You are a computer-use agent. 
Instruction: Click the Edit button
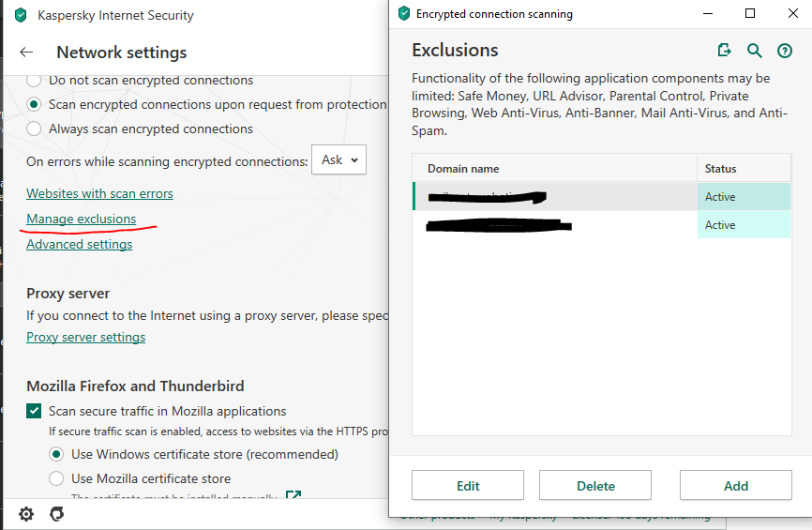[x=468, y=486]
